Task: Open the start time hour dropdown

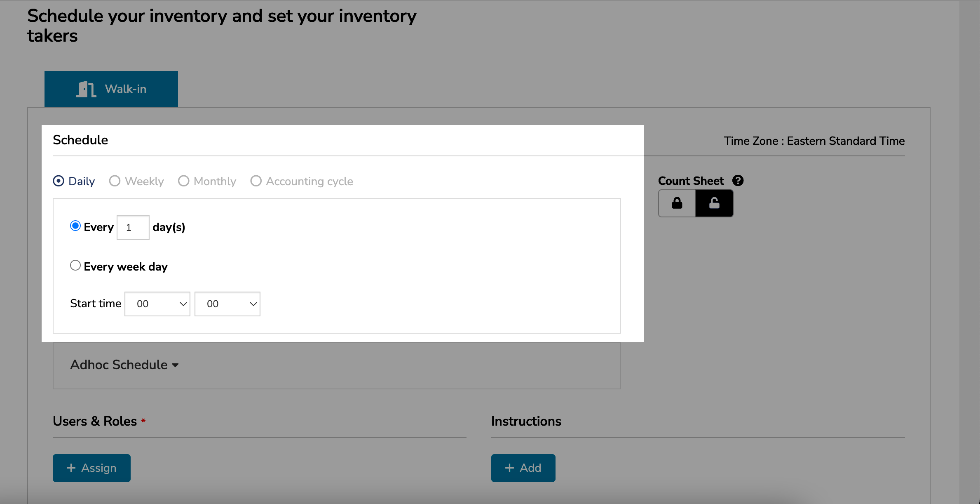Action: pos(157,304)
